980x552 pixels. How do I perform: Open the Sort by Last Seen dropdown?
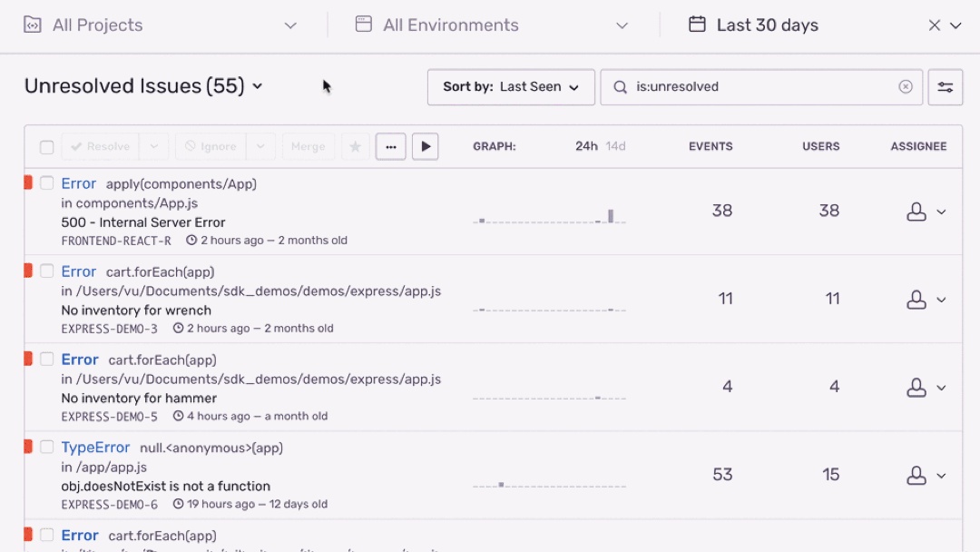click(511, 87)
